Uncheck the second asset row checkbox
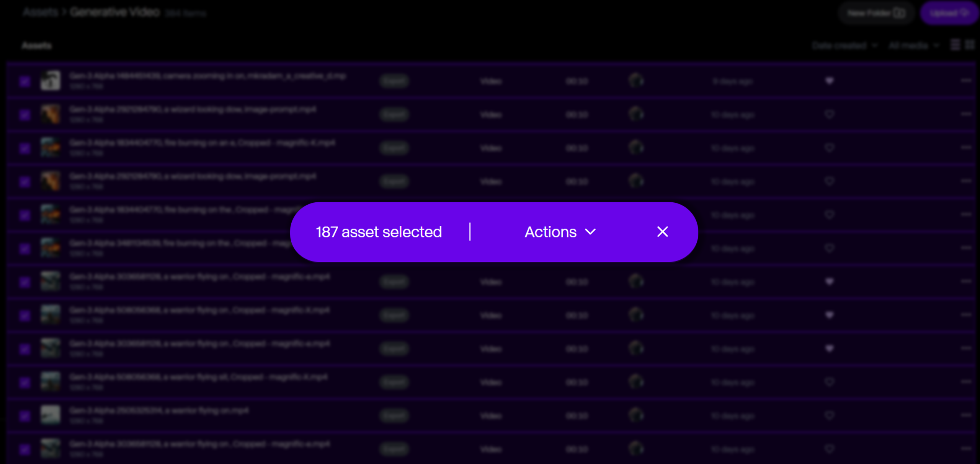Image resolution: width=980 pixels, height=464 pixels. point(25,115)
